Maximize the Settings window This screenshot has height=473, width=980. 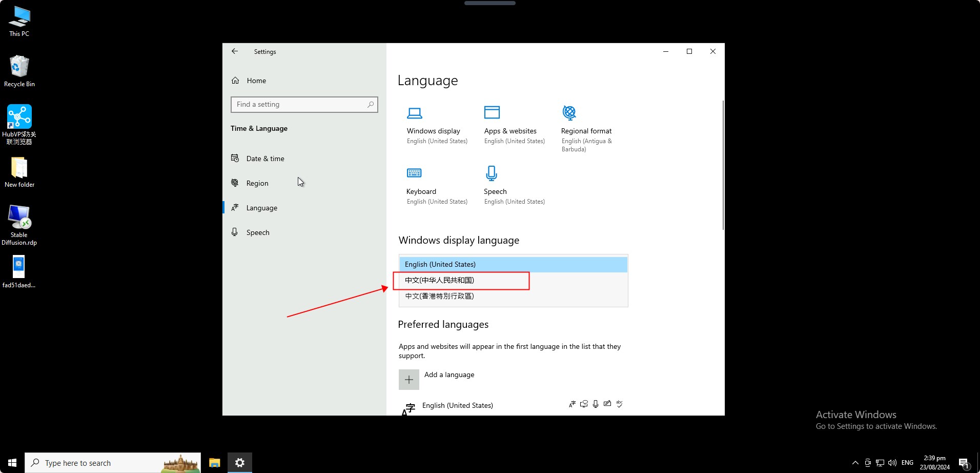[x=689, y=51]
